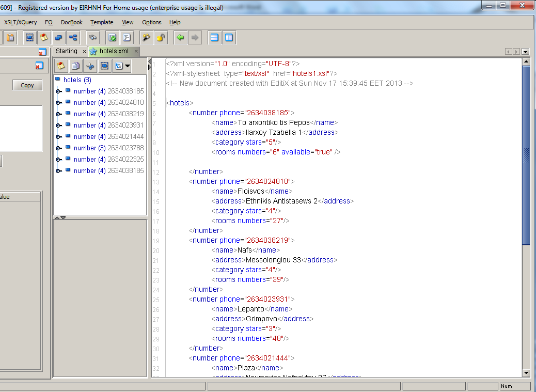Click the address text "Messolongiou 33"

tap(274, 260)
